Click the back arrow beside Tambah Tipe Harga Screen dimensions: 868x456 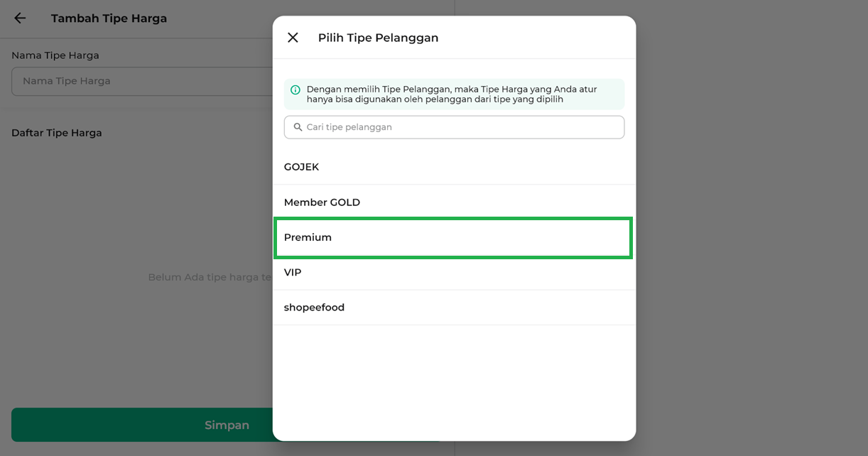coord(20,18)
